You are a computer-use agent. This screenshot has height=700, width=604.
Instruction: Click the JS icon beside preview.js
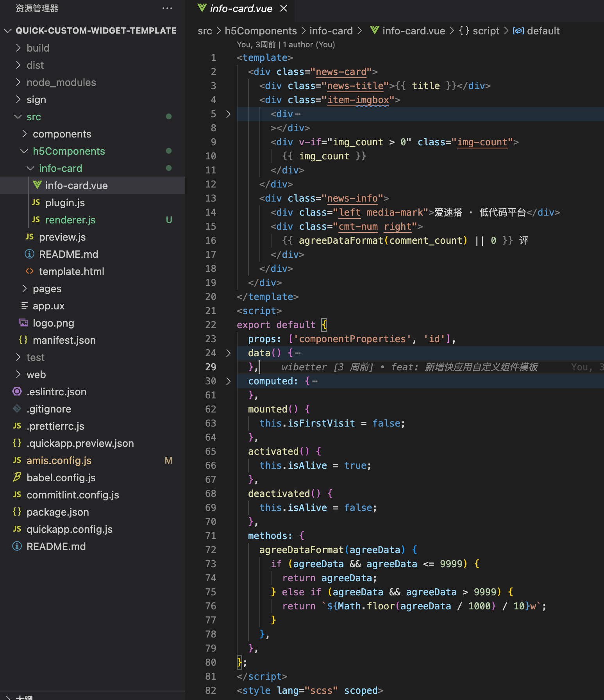click(30, 237)
